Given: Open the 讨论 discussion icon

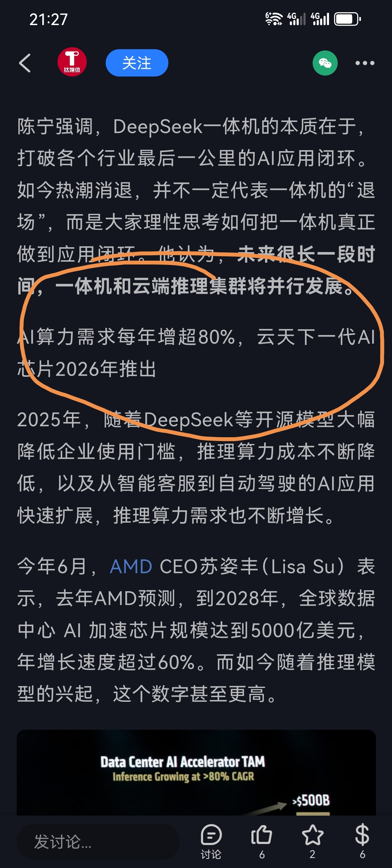Looking at the screenshot, I should point(211,841).
